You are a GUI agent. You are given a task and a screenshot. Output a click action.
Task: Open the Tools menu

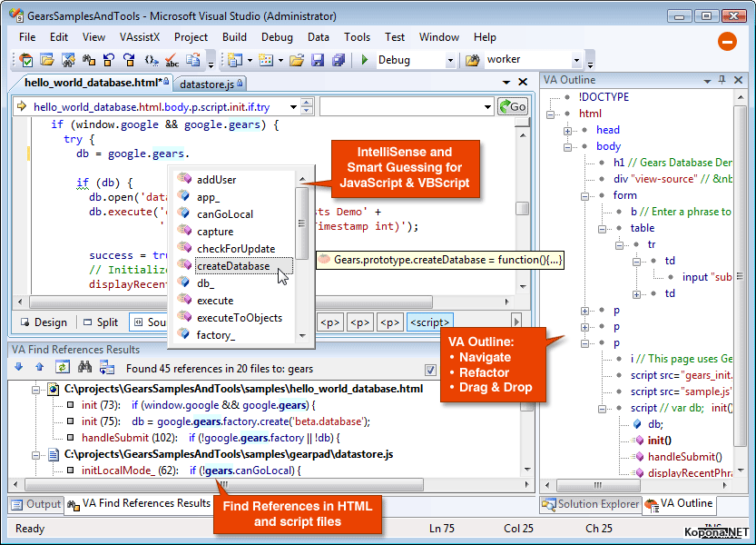click(357, 37)
